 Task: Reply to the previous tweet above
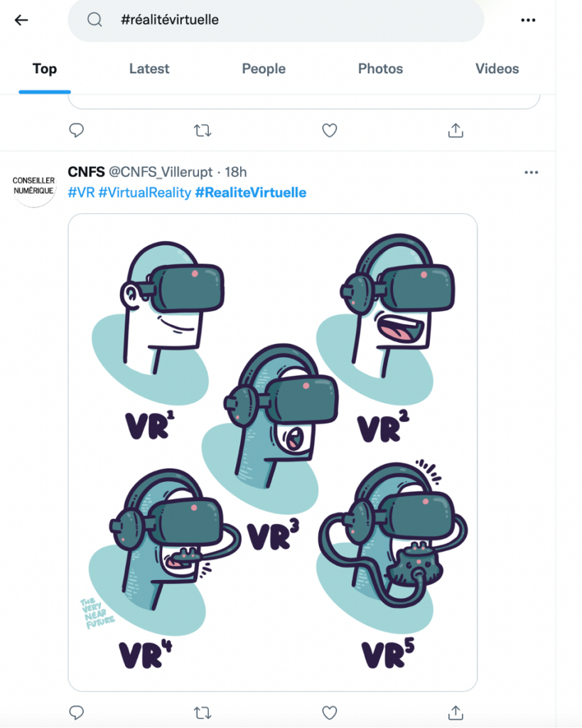tap(77, 131)
